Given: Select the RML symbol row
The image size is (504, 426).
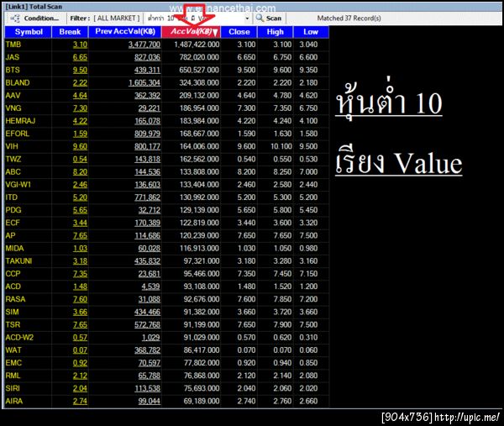Looking at the screenshot, I should 167,376.
